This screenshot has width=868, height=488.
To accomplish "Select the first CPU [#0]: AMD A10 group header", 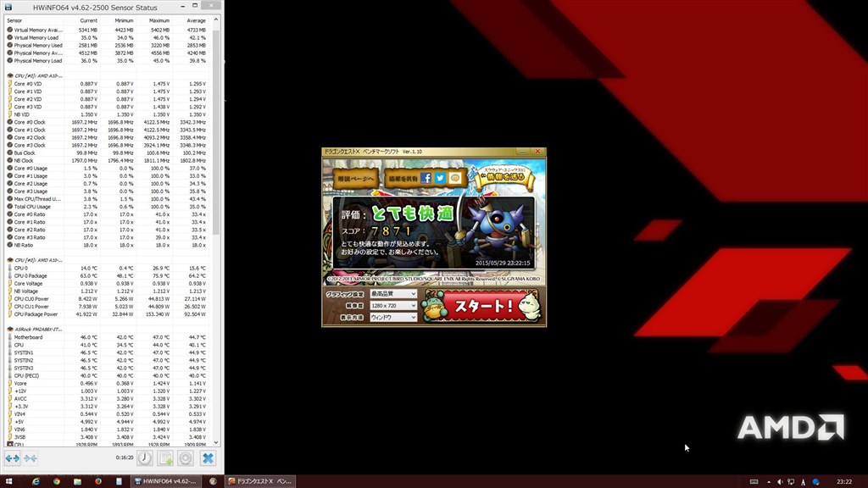I will pyautogui.click(x=107, y=75).
